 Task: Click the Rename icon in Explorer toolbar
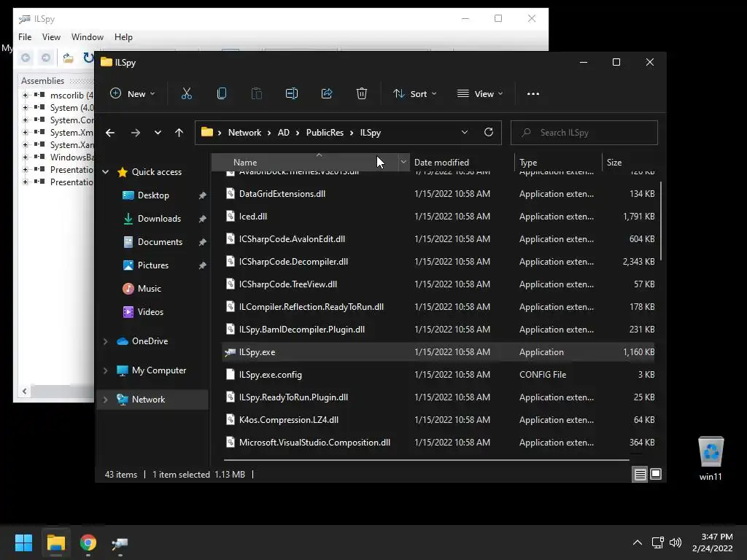click(292, 94)
